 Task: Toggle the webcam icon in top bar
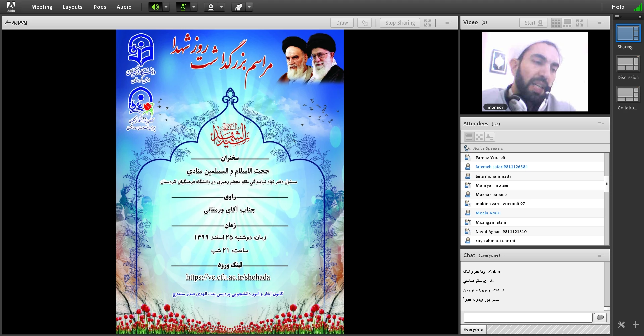point(211,7)
